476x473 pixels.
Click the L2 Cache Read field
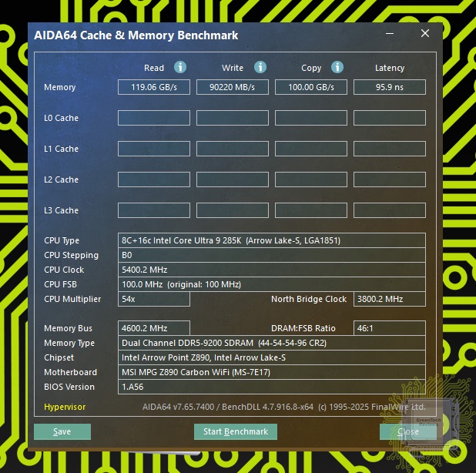(154, 179)
